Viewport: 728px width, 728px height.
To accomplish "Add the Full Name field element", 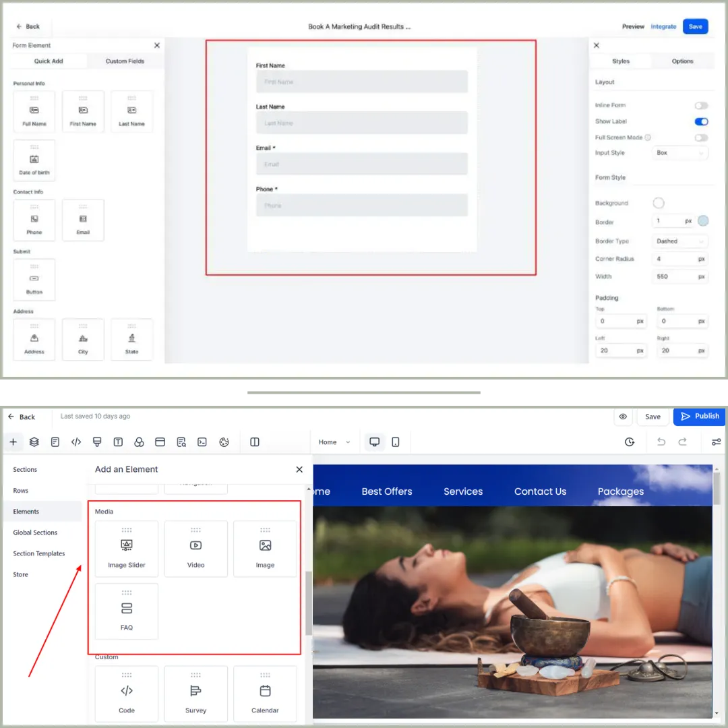I will click(x=34, y=112).
